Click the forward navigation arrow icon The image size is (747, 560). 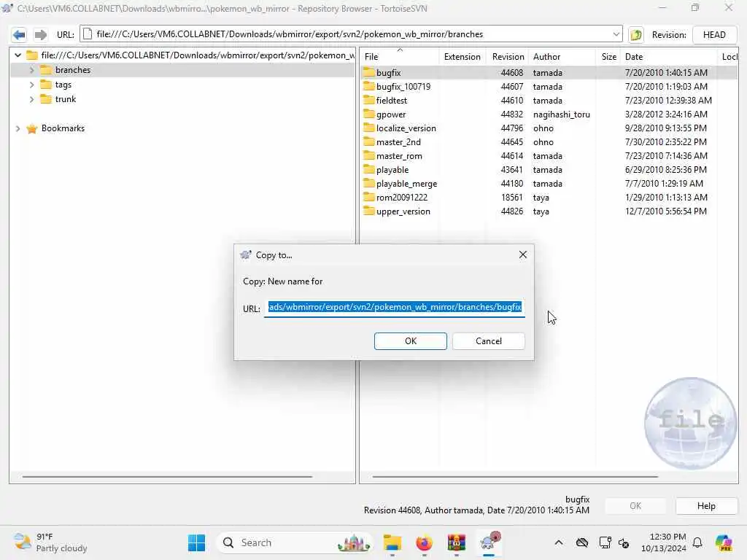click(x=41, y=35)
